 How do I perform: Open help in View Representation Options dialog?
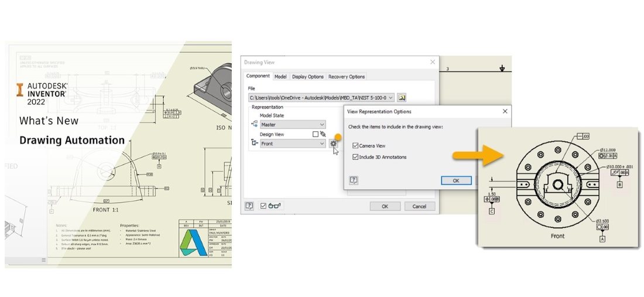click(353, 180)
